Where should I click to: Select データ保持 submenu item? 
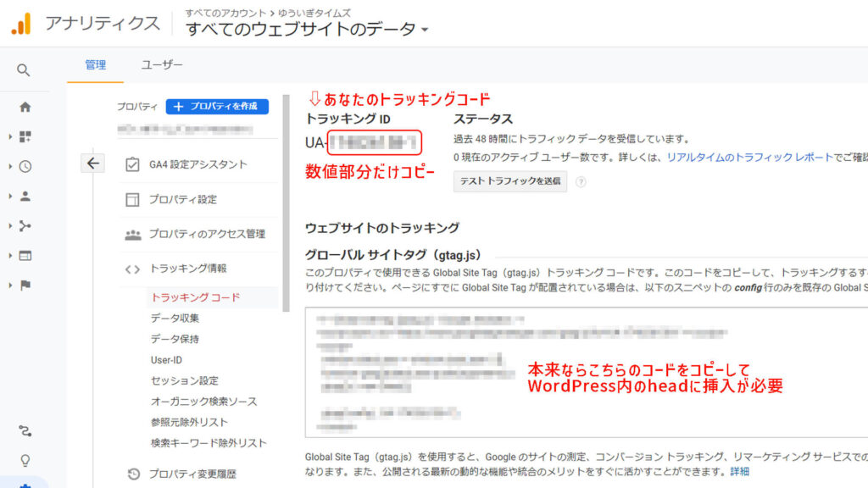175,339
